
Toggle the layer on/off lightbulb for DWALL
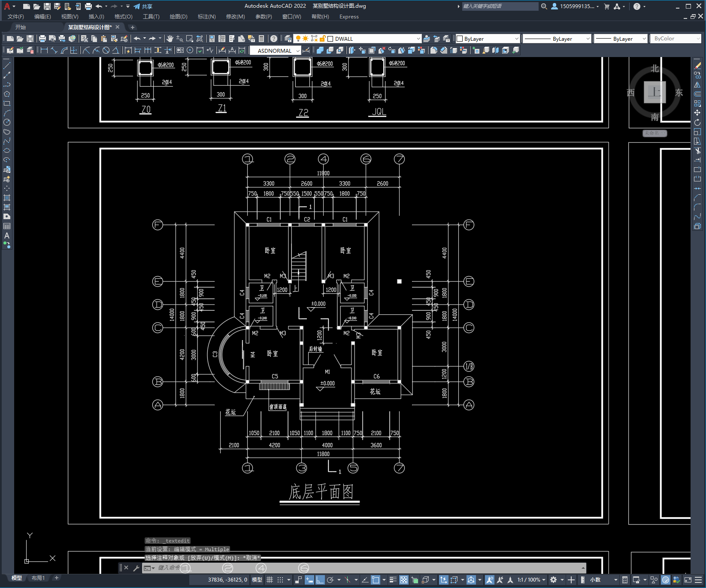pyautogui.click(x=298, y=39)
